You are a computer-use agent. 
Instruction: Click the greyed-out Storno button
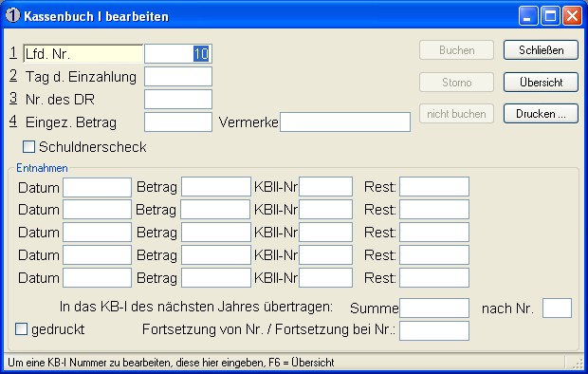(x=456, y=82)
